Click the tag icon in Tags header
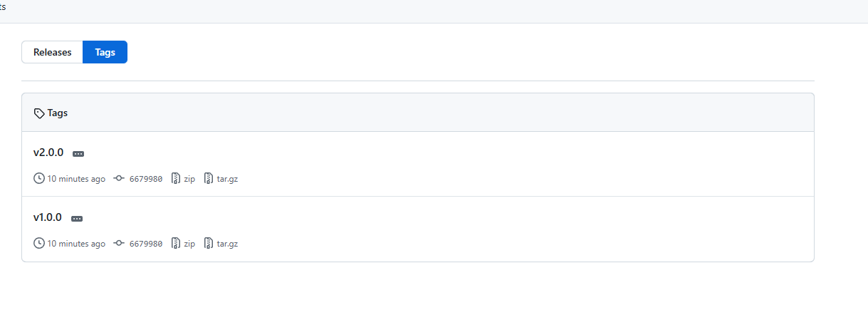Screen dimensions: 868x315 (39, 113)
